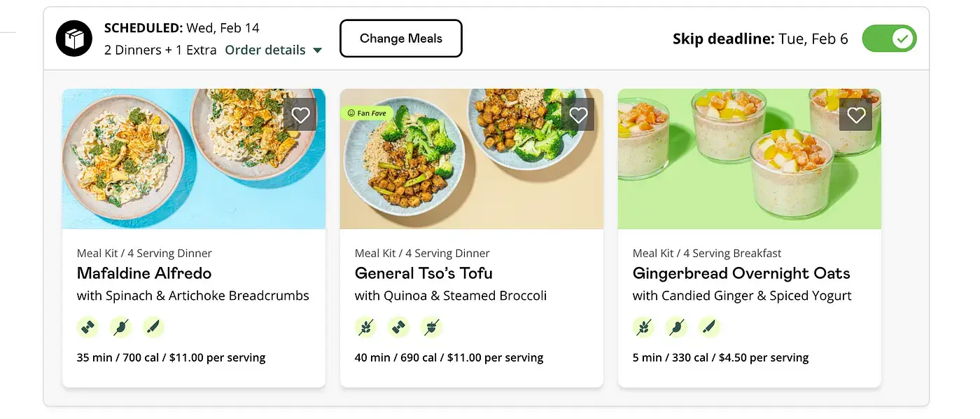This screenshot has height=419, width=980.
Task: Open the General Tso's Tofu recipe title
Action: tap(423, 273)
